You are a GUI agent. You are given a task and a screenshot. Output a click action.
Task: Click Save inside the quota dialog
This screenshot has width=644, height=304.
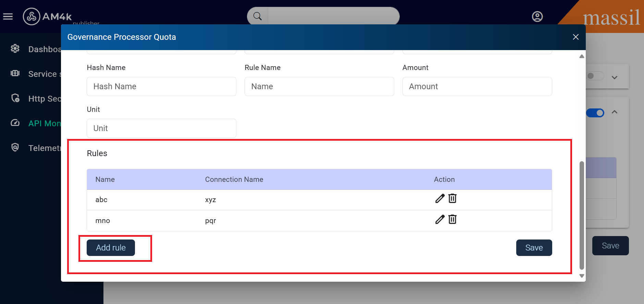[x=534, y=248]
